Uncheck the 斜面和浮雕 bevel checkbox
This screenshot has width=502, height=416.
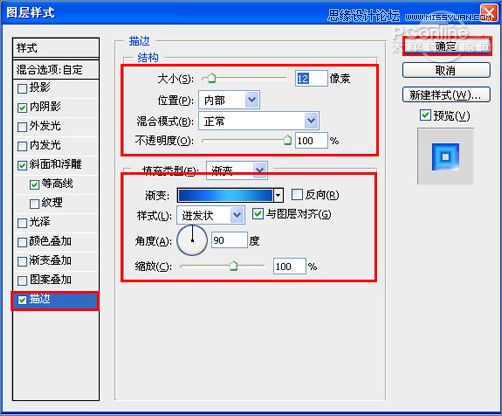pos(22,165)
